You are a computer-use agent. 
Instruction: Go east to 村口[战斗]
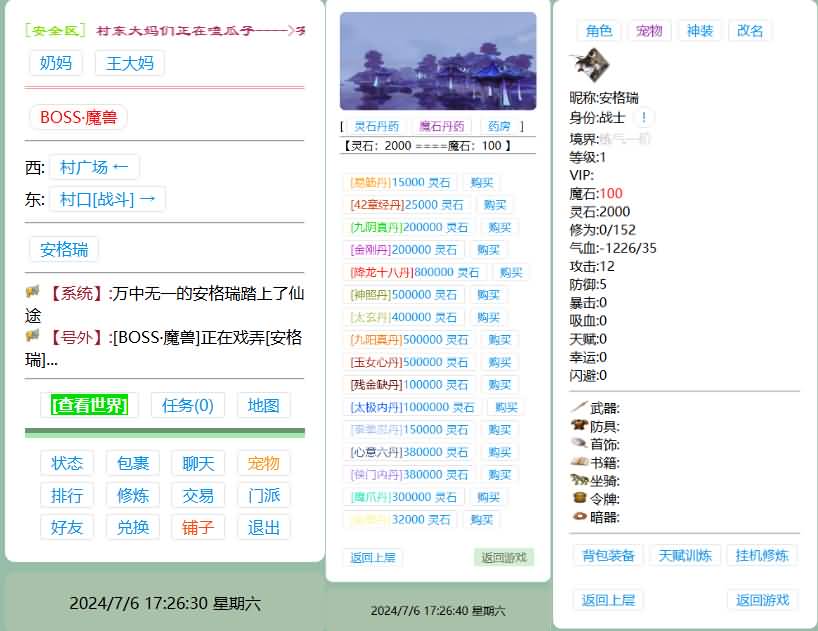click(107, 199)
